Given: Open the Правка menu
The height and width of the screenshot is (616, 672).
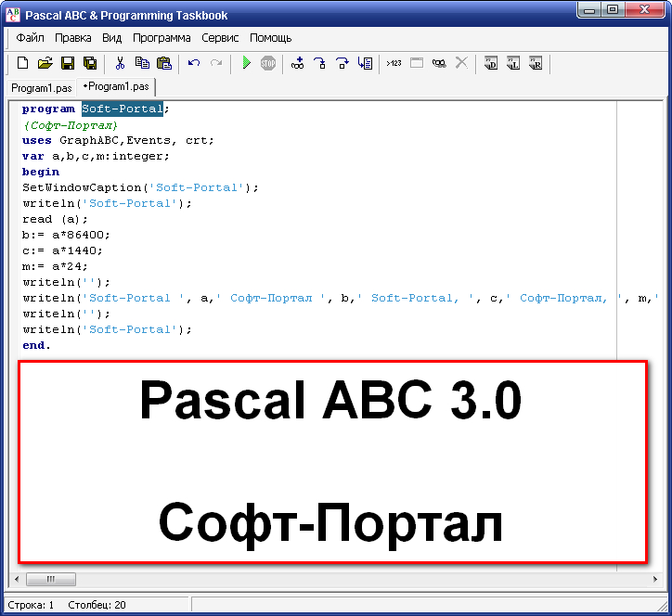Looking at the screenshot, I should click(72, 38).
